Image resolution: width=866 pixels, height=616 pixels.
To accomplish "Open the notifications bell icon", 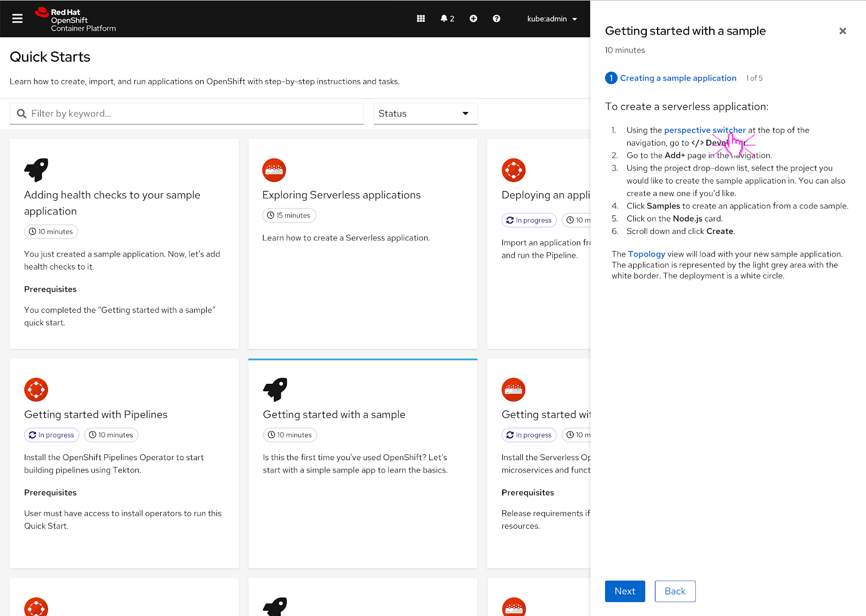I will pyautogui.click(x=447, y=18).
